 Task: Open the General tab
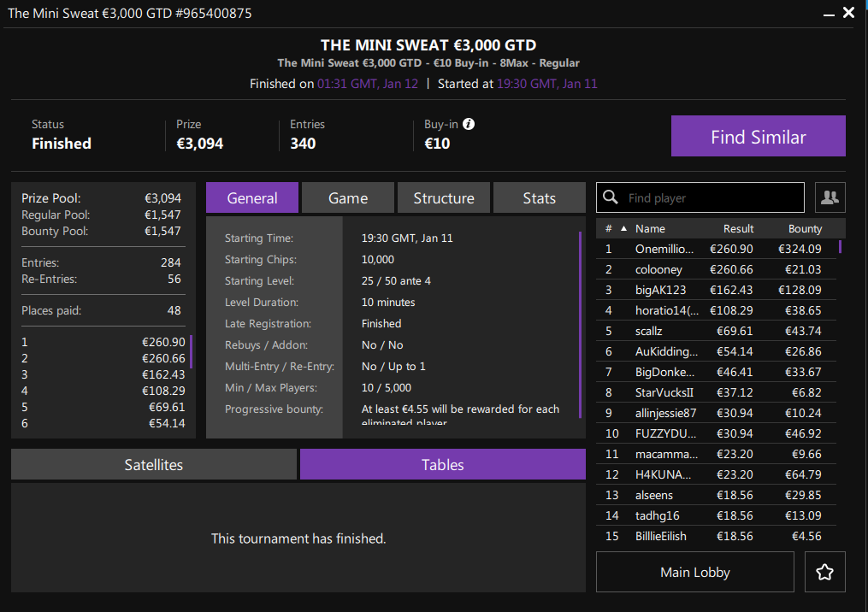pos(252,197)
